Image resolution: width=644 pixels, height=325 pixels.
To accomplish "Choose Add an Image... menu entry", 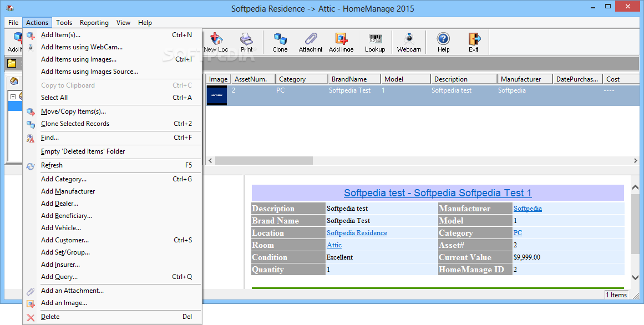I will (113, 303).
